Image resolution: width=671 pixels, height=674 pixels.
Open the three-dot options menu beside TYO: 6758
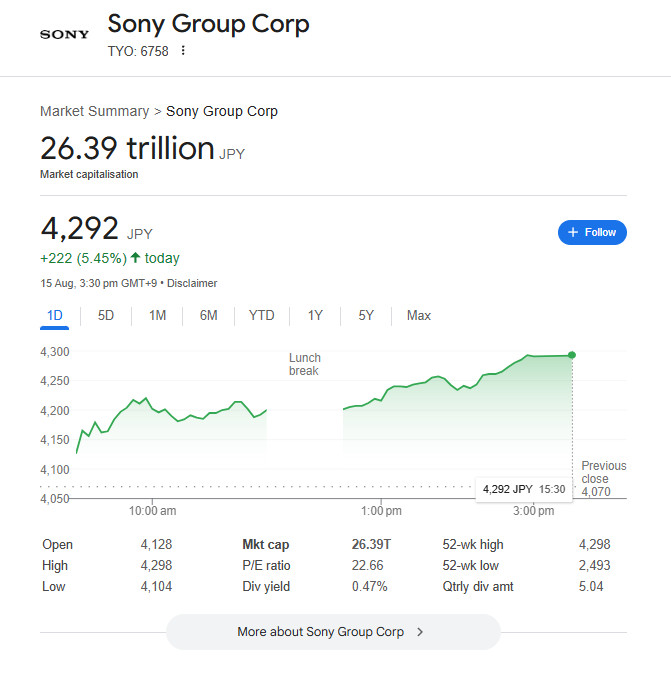pos(183,51)
